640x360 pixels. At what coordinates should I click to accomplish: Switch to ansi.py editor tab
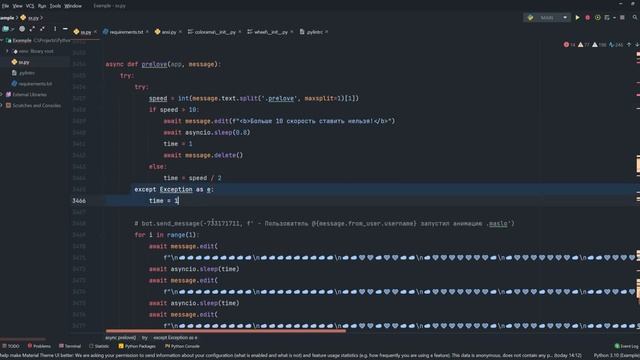coord(166,32)
